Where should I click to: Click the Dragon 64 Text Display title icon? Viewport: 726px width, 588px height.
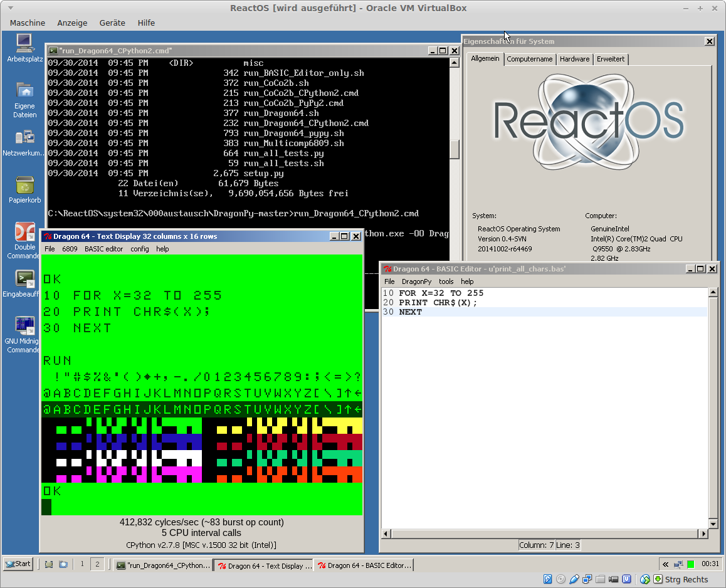coord(48,236)
